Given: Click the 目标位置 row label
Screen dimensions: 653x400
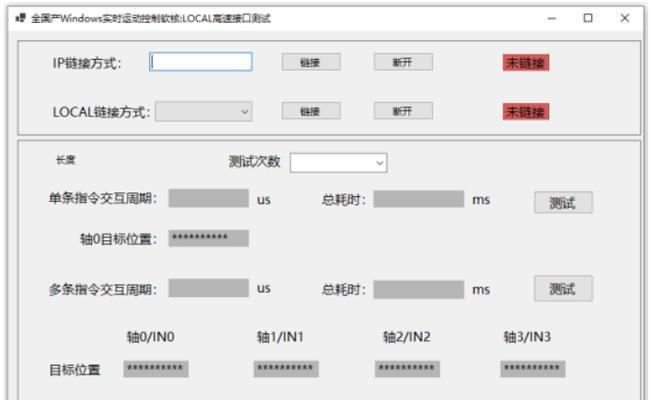Looking at the screenshot, I should click(x=75, y=370).
